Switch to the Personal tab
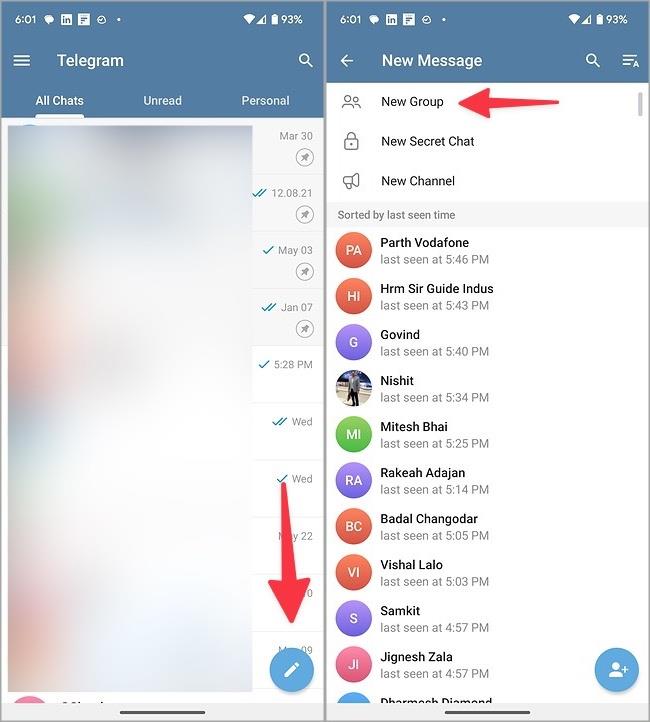Screen dimensions: 650x722 [x=266, y=100]
